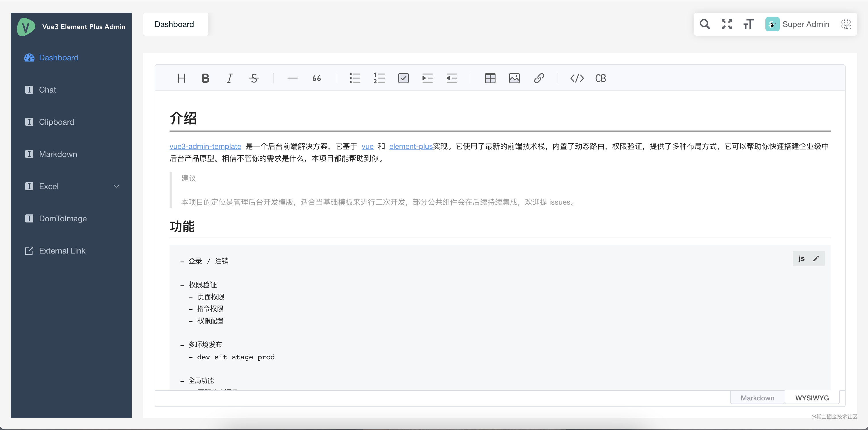Insert a hyperlink
The width and height of the screenshot is (868, 430).
(538, 78)
